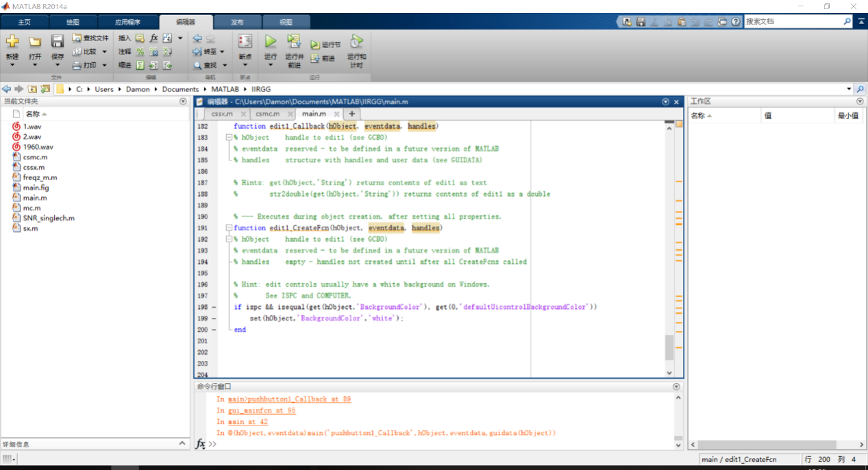Minimize the toolstrip with the top-right arrow
Screen dimensions: 868x470
tap(860, 22)
